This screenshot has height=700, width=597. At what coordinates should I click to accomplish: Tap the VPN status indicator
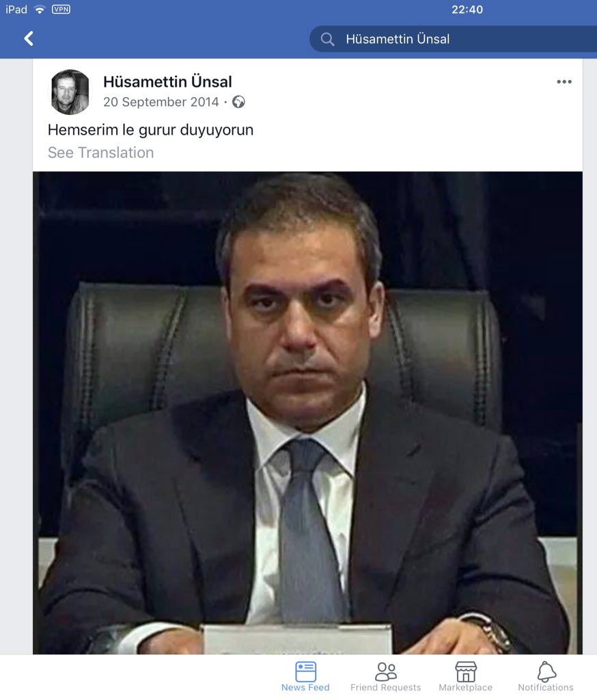[x=61, y=10]
